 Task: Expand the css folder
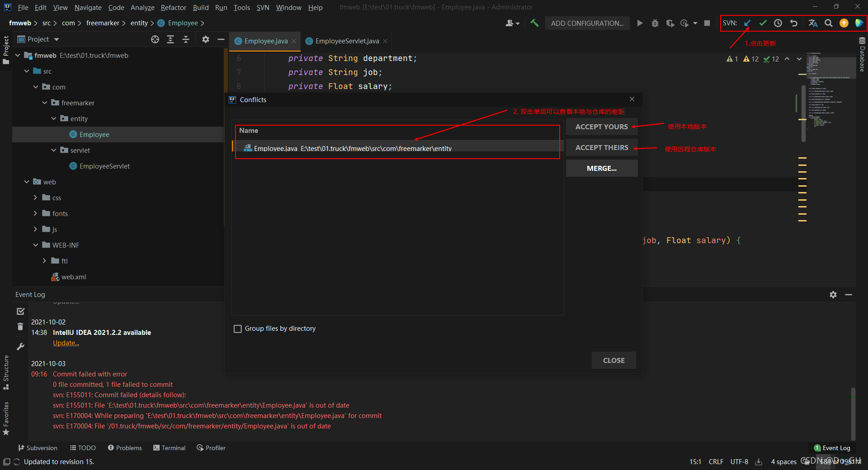click(x=36, y=197)
